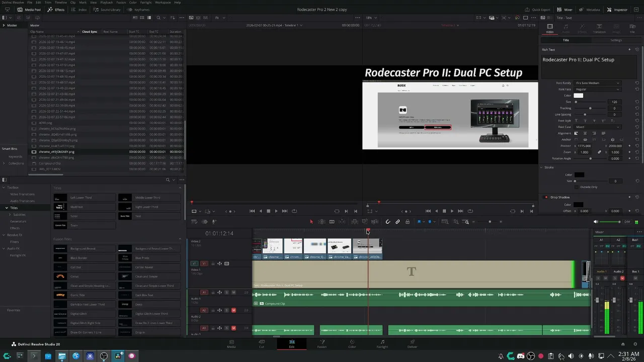Select Video Transitions in Toolbox

[x=23, y=194]
